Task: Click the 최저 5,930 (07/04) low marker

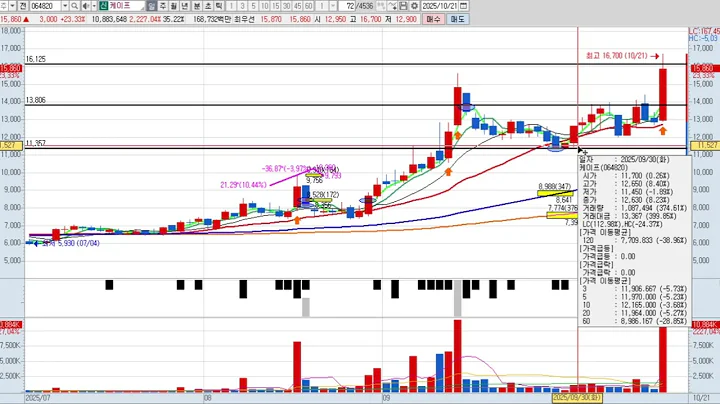Action: [67, 243]
